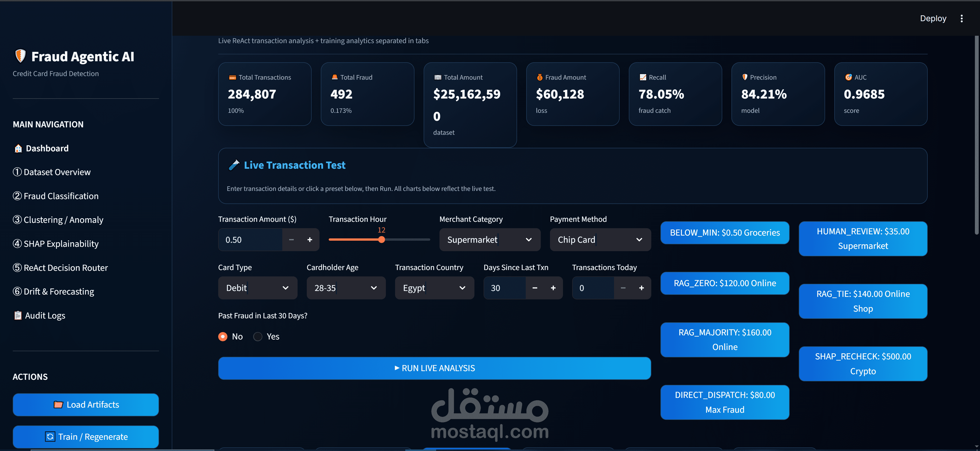Click the house icon next to Dashboard

pos(18,149)
